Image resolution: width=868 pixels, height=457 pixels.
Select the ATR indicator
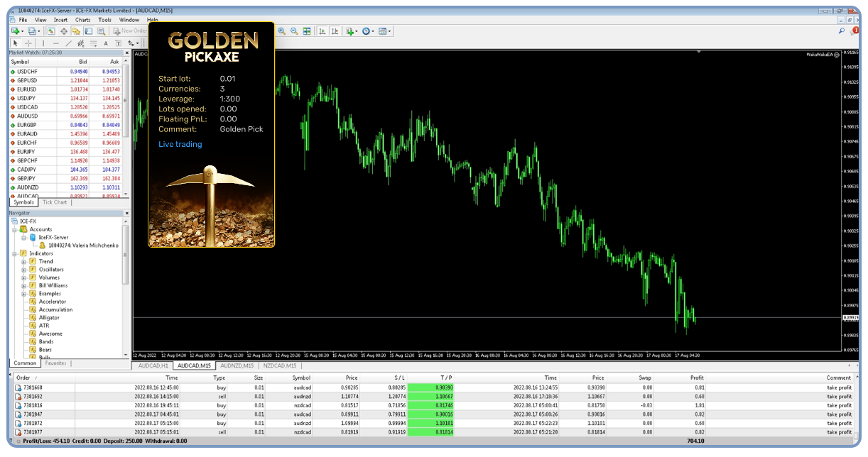[44, 326]
